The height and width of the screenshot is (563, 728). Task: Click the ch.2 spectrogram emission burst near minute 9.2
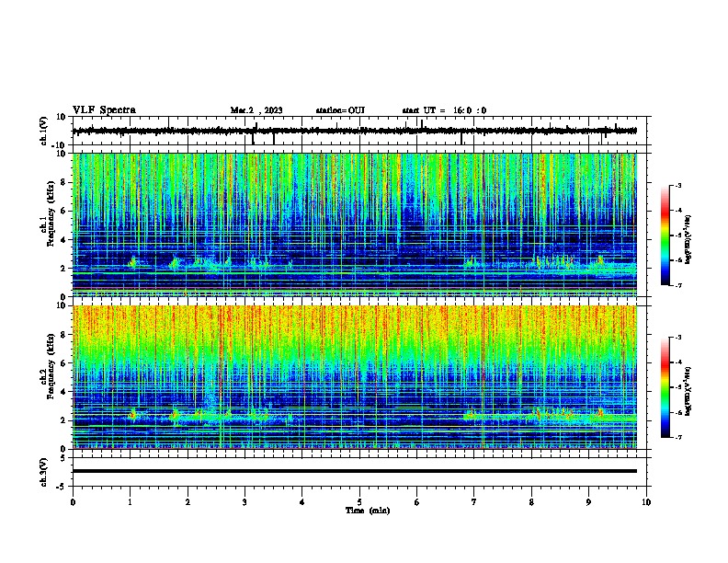tap(600, 412)
